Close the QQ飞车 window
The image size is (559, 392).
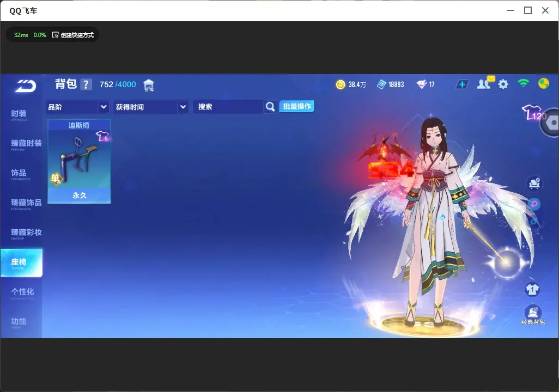(545, 10)
